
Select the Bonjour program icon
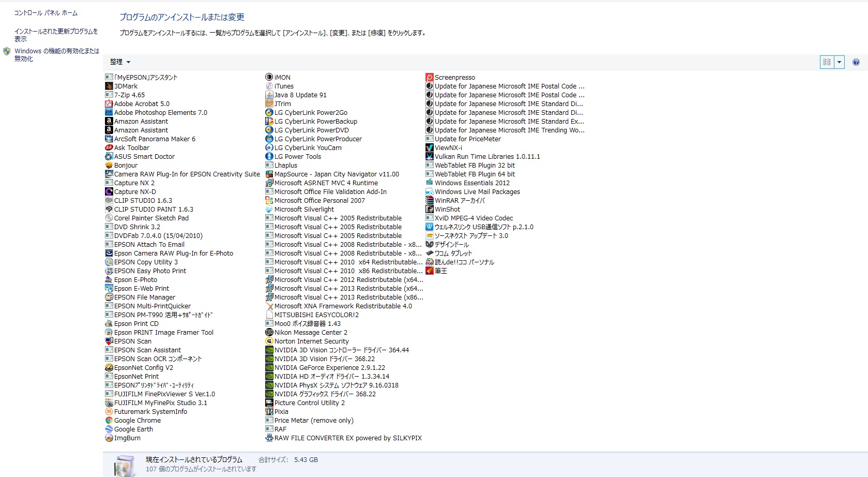[x=109, y=166]
